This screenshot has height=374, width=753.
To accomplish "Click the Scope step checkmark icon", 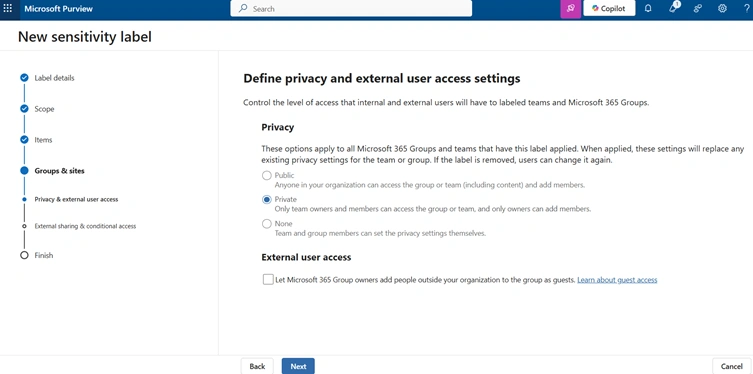I will click(x=24, y=109).
